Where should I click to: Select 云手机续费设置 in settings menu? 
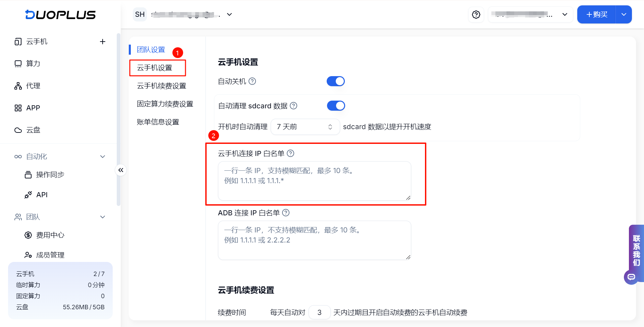tap(162, 86)
